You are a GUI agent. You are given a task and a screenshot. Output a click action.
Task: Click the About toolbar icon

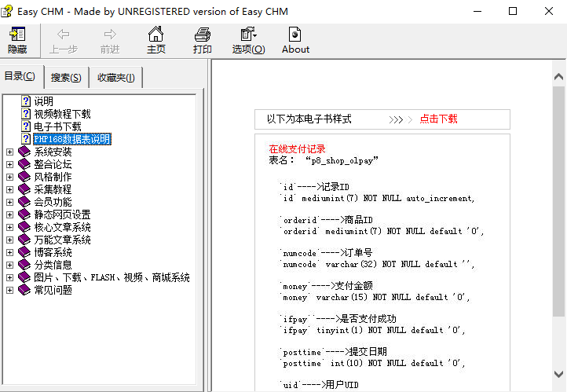295,39
